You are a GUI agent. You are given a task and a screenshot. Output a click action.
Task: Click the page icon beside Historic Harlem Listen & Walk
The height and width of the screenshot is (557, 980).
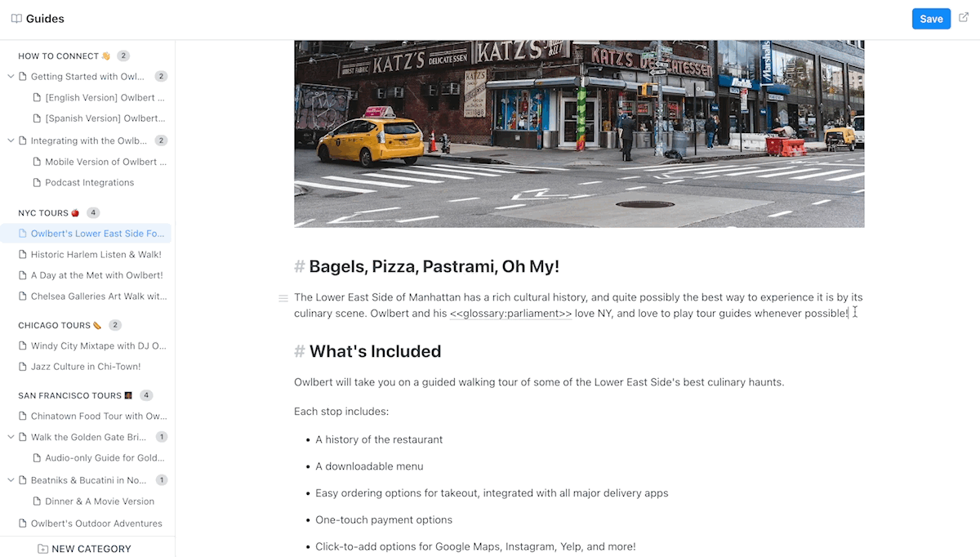tap(23, 255)
